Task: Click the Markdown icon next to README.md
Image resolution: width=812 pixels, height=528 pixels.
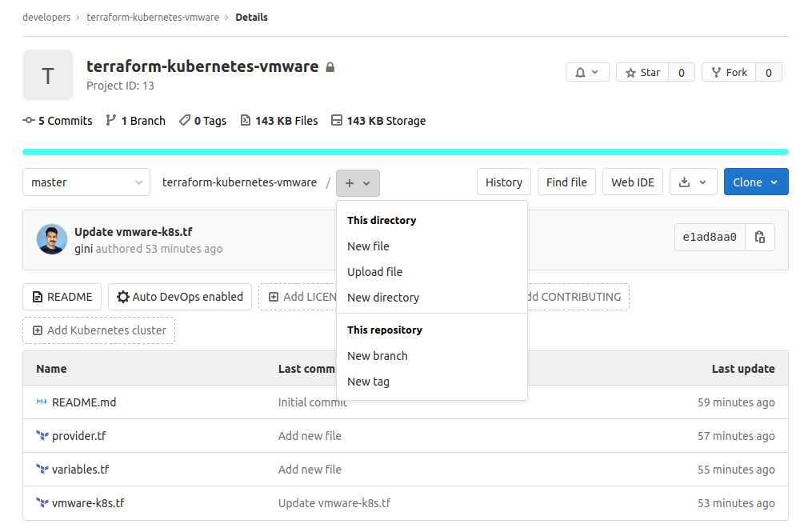Action: point(42,402)
